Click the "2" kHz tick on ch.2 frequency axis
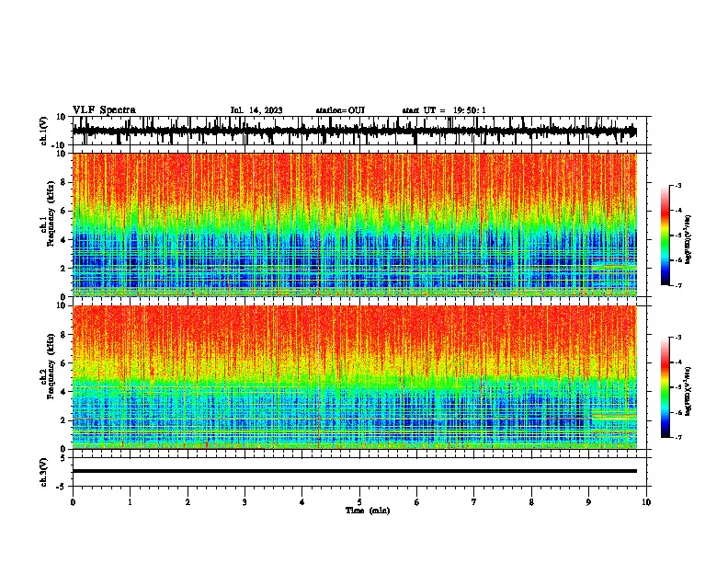Viewport: 728px width, 563px height. point(64,420)
